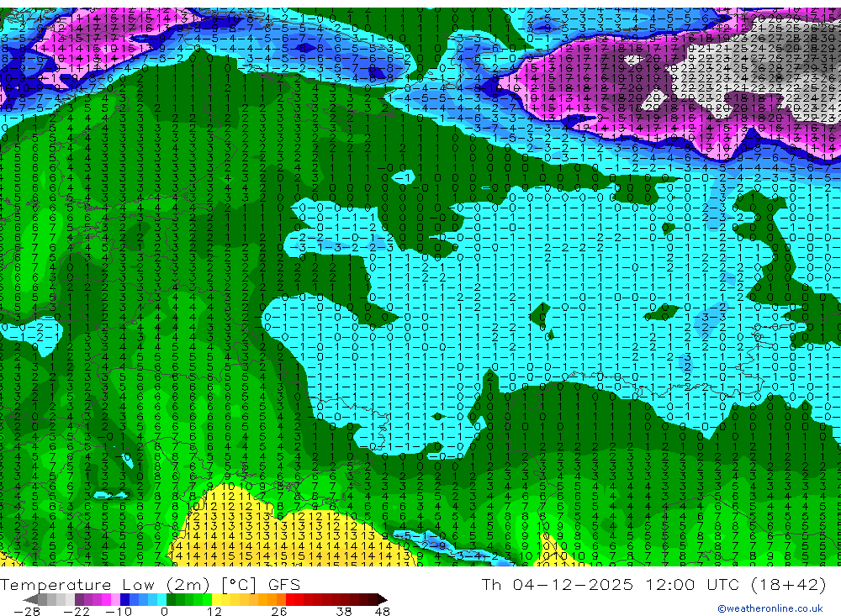Click the "Th 04-12-2025 12:00 UTC (18+42)" timestamp
This screenshot has width=841, height=616.
[x=653, y=584]
